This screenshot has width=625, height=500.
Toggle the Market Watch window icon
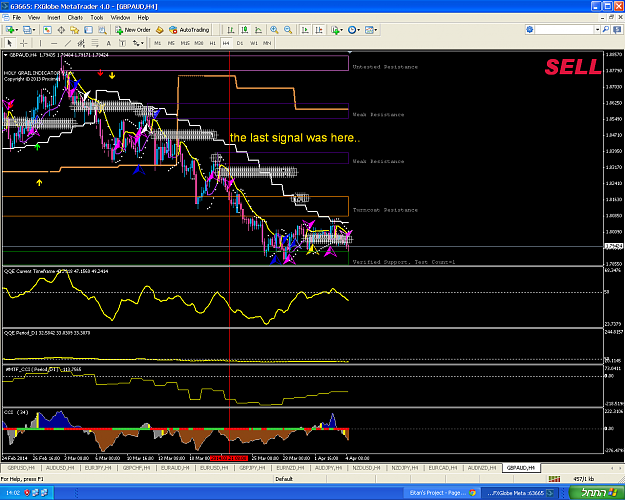(47, 30)
